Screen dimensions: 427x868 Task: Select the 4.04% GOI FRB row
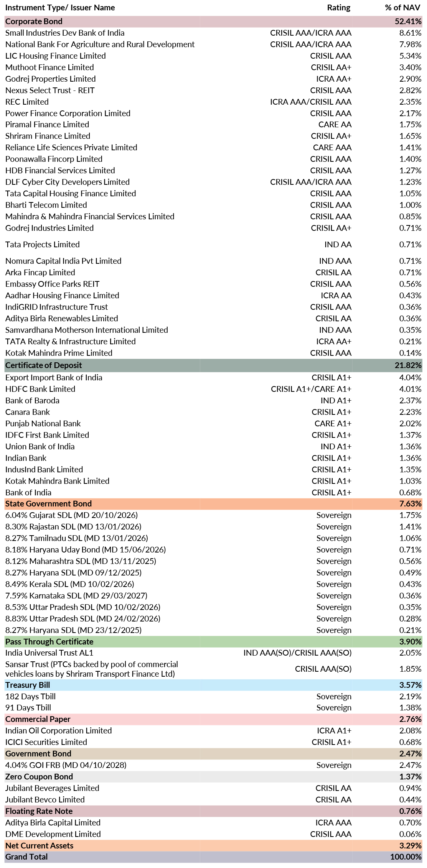coord(213,765)
